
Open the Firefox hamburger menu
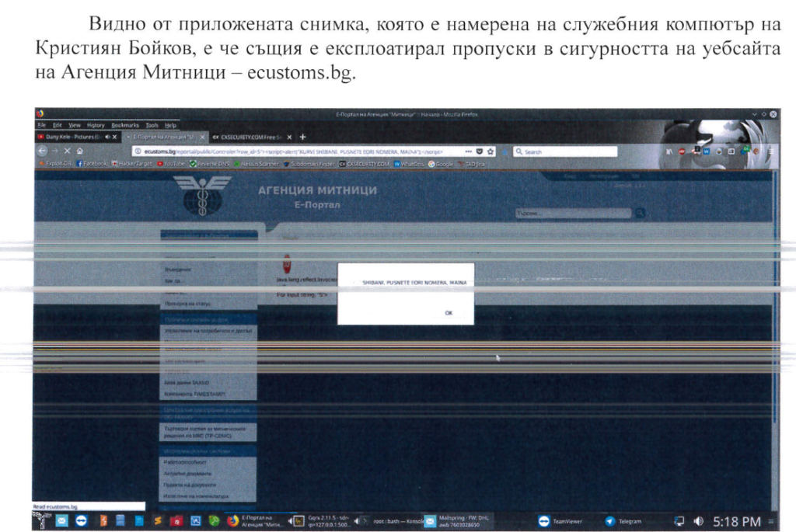(770, 151)
